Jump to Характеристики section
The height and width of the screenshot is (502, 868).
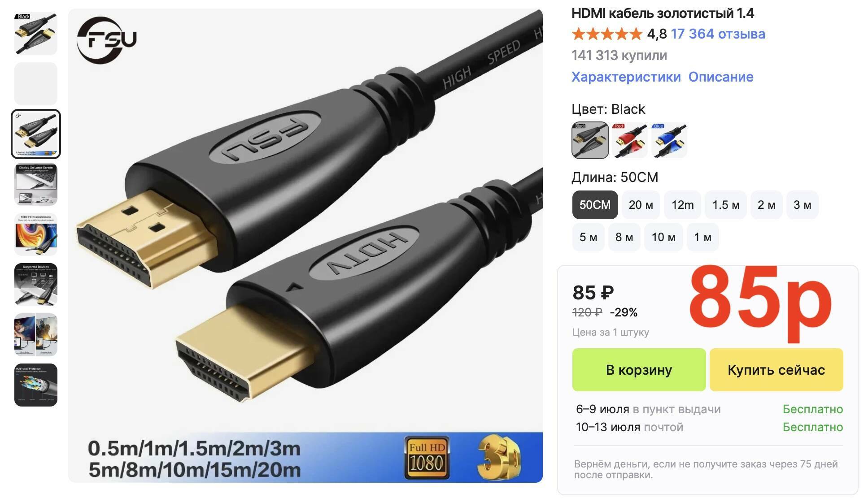point(626,77)
